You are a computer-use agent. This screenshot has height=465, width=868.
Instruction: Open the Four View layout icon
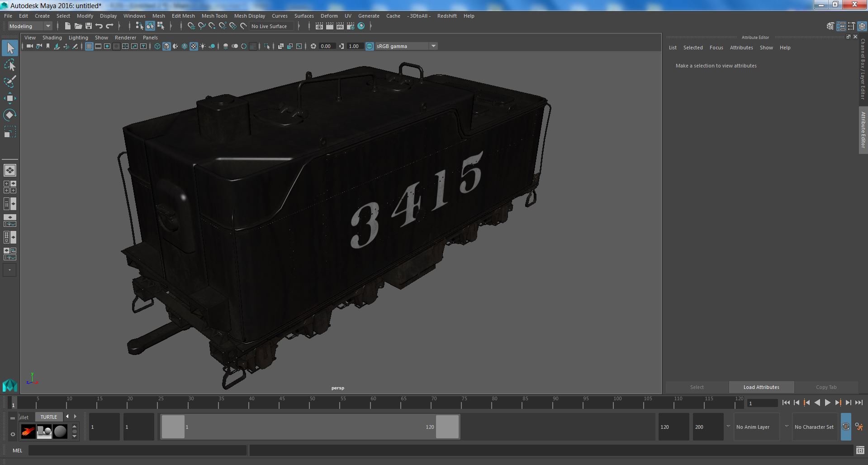(x=10, y=187)
